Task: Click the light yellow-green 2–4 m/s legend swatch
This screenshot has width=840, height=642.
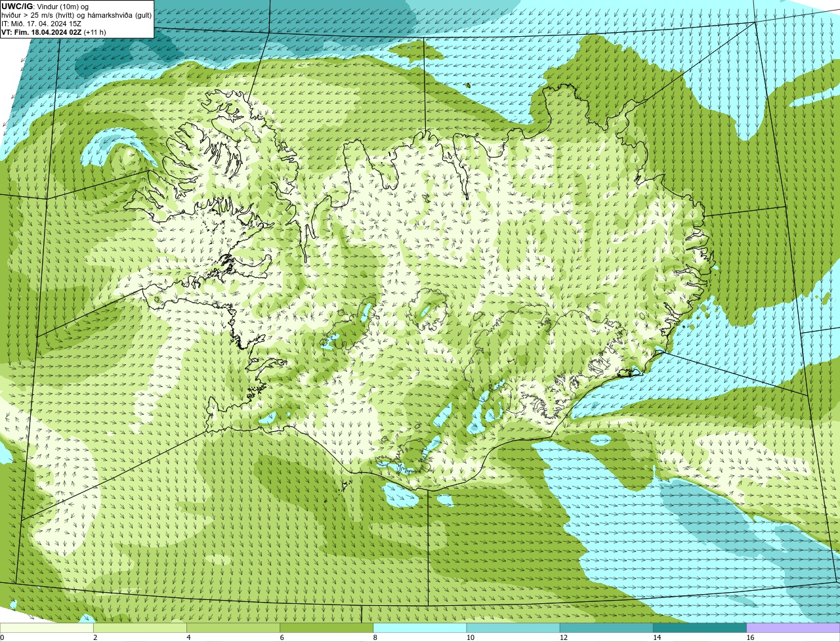Action: click(x=140, y=628)
